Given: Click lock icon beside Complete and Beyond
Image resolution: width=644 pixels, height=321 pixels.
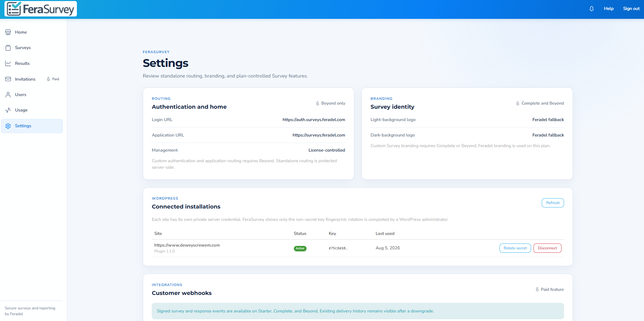Looking at the screenshot, I should coord(518,103).
